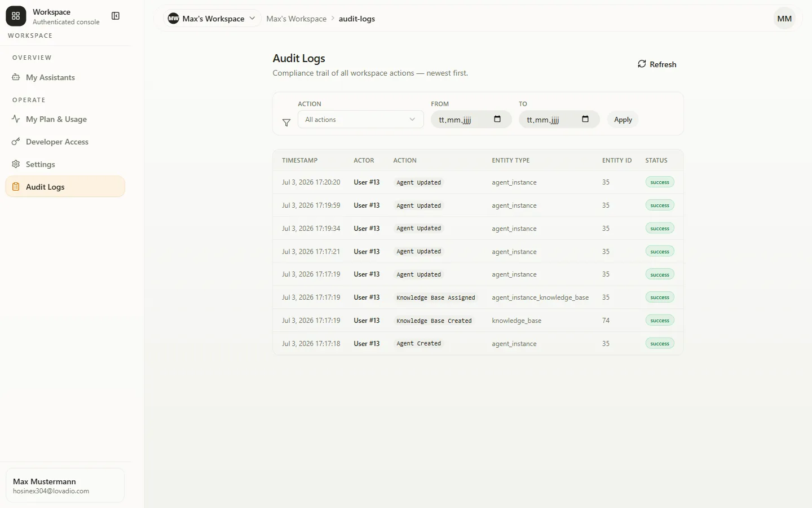Click the My Assistants bot icon
The width and height of the screenshot is (812, 508).
[x=16, y=77]
